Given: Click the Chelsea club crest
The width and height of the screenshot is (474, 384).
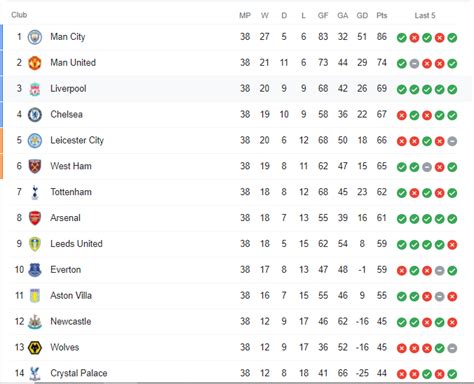Looking at the screenshot, I should (35, 115).
